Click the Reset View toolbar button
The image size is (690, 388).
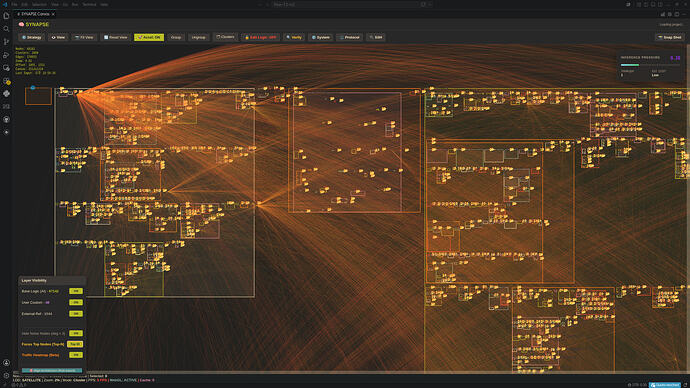point(115,37)
